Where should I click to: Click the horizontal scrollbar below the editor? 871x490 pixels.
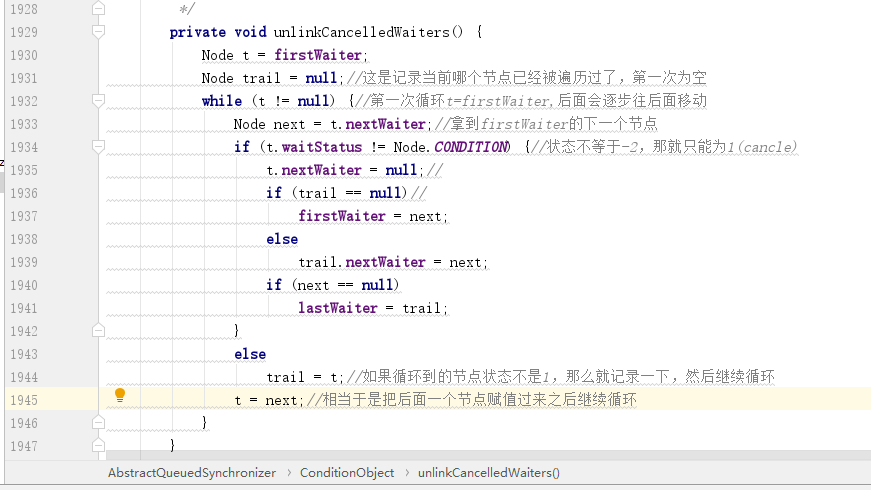click(488, 455)
